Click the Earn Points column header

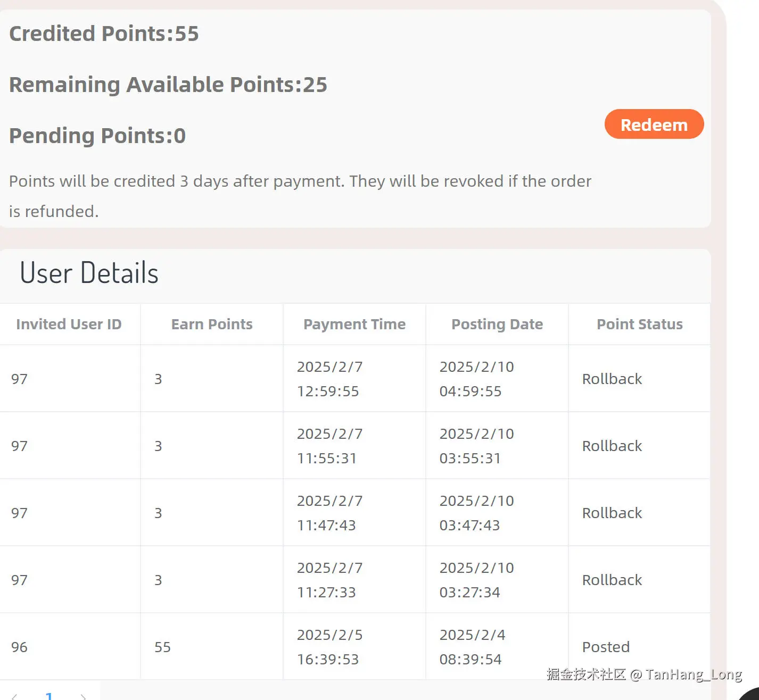click(212, 324)
